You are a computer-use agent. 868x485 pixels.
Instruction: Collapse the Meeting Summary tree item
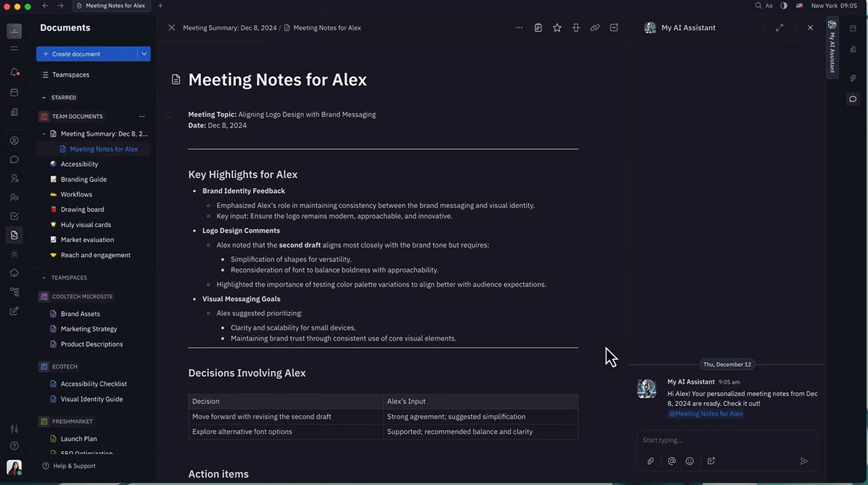(44, 134)
